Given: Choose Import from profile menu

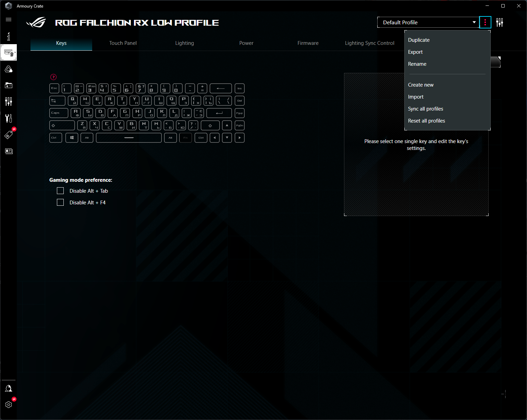Looking at the screenshot, I should click(x=448, y=97).
